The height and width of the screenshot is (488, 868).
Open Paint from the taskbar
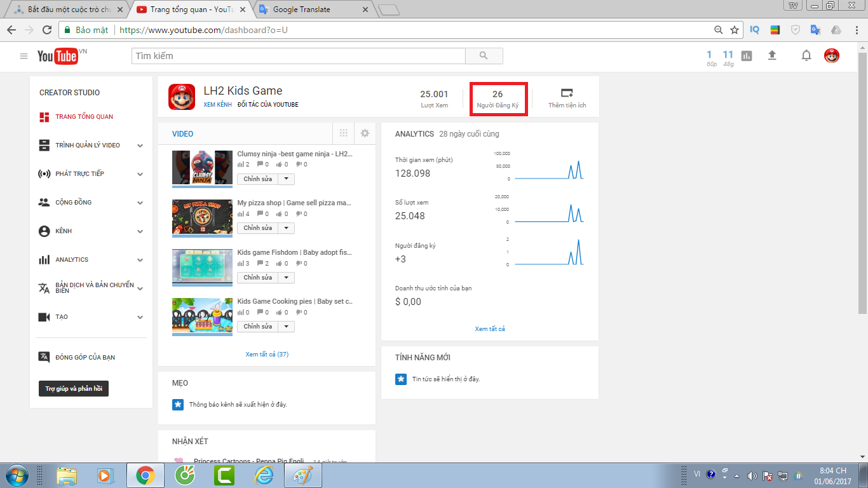pyautogui.click(x=303, y=475)
